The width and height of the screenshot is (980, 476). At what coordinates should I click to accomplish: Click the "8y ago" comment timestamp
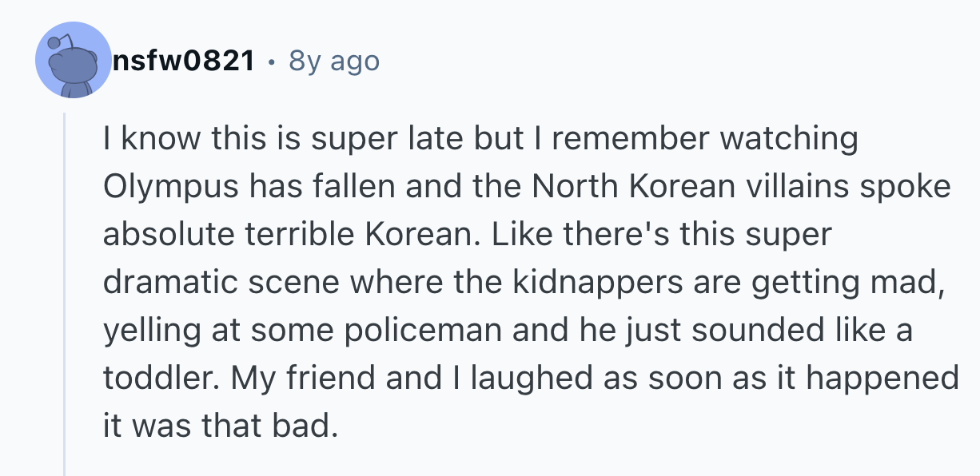point(333,60)
